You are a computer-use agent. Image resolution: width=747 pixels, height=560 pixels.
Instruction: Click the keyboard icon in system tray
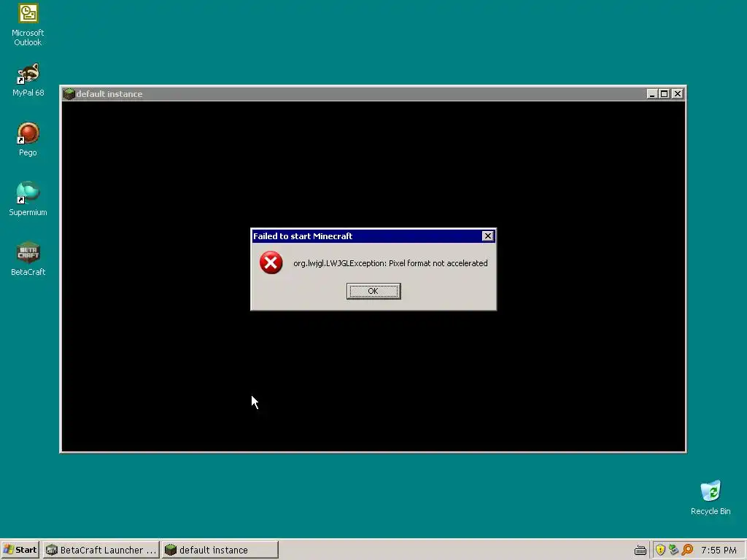pyautogui.click(x=640, y=551)
